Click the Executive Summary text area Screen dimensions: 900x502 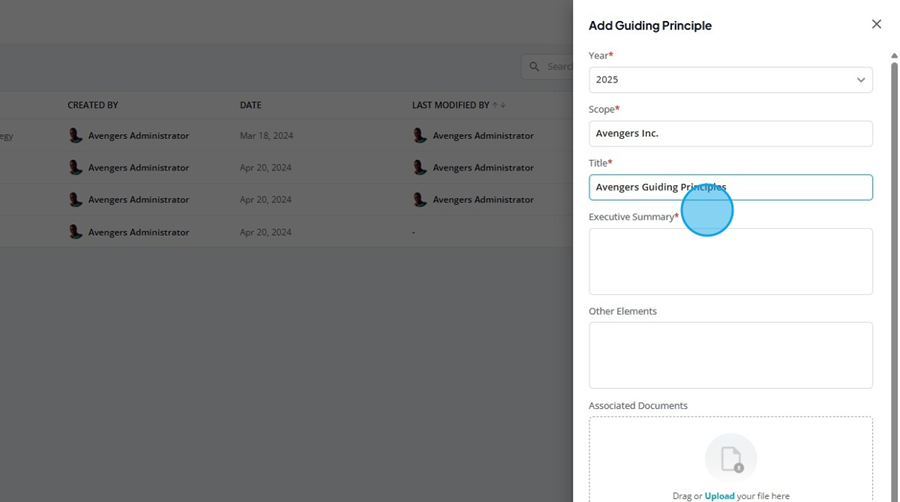(x=730, y=262)
